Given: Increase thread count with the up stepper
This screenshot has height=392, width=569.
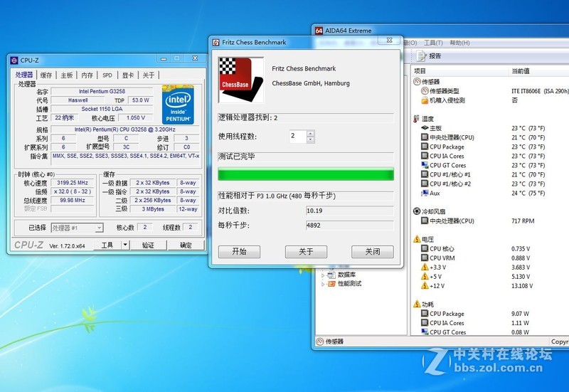Looking at the screenshot, I should [x=310, y=133].
